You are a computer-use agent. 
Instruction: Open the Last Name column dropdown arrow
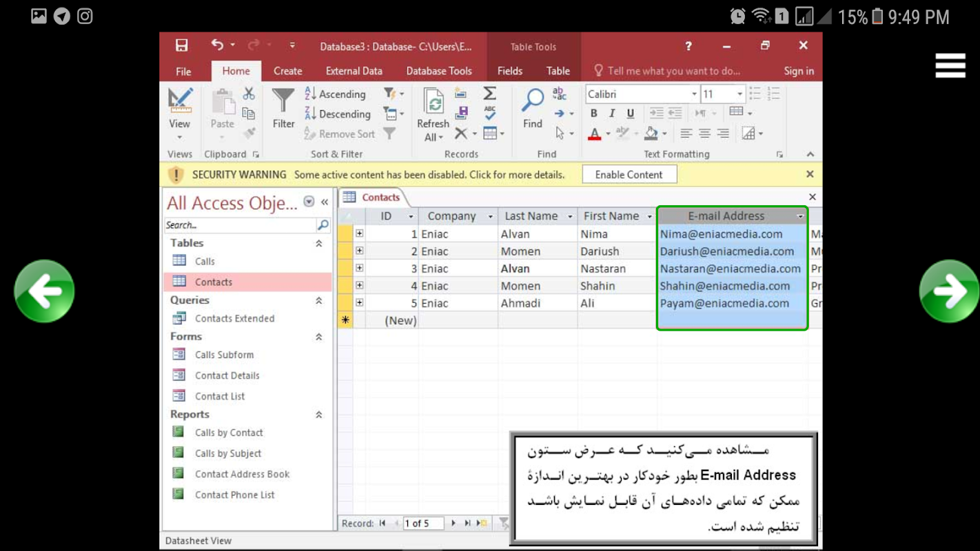[570, 216]
